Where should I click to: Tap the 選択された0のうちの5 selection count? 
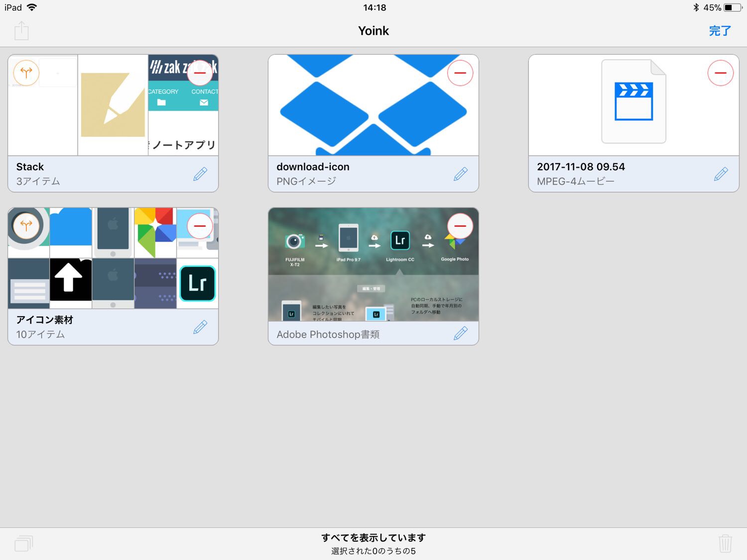[x=373, y=551]
